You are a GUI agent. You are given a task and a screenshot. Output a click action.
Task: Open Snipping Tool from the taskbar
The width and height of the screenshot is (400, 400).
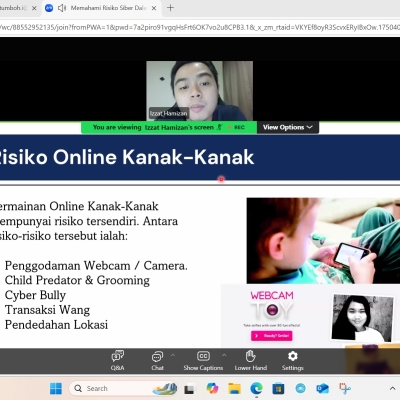coord(345,388)
